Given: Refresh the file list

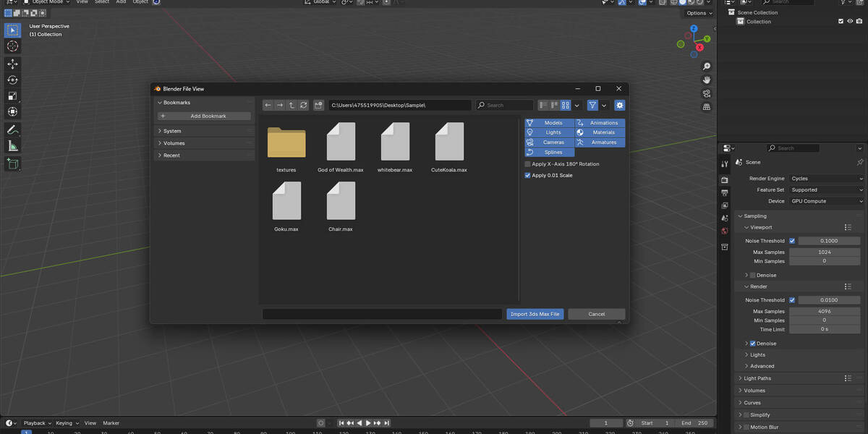Looking at the screenshot, I should (304, 105).
